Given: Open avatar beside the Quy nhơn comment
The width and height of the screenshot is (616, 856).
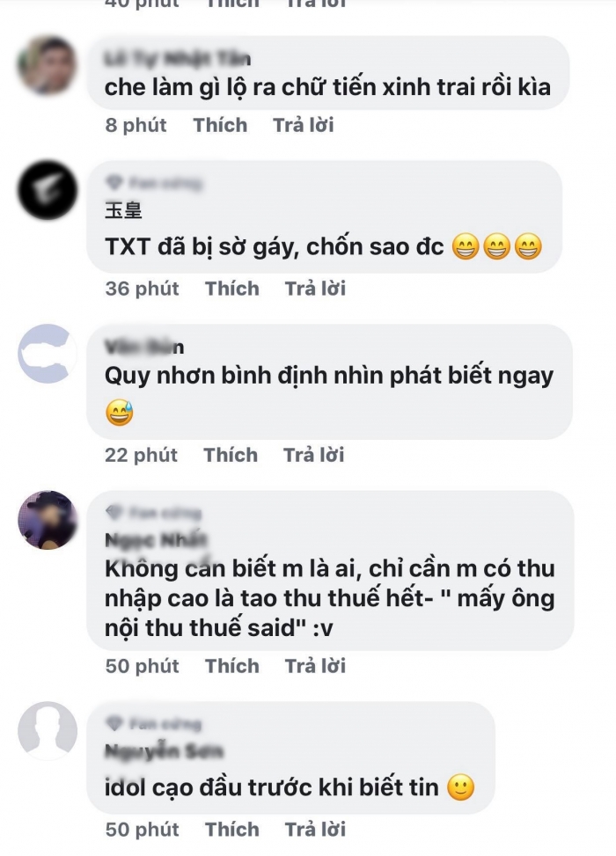Looking at the screenshot, I should click(48, 353).
